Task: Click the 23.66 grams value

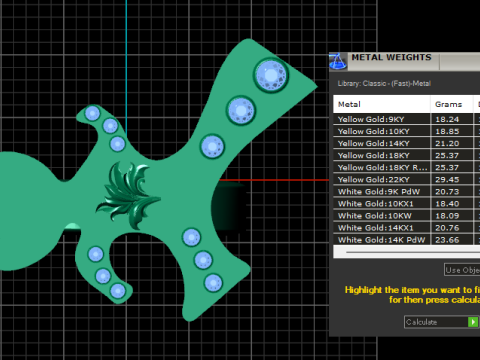Action: (447, 240)
